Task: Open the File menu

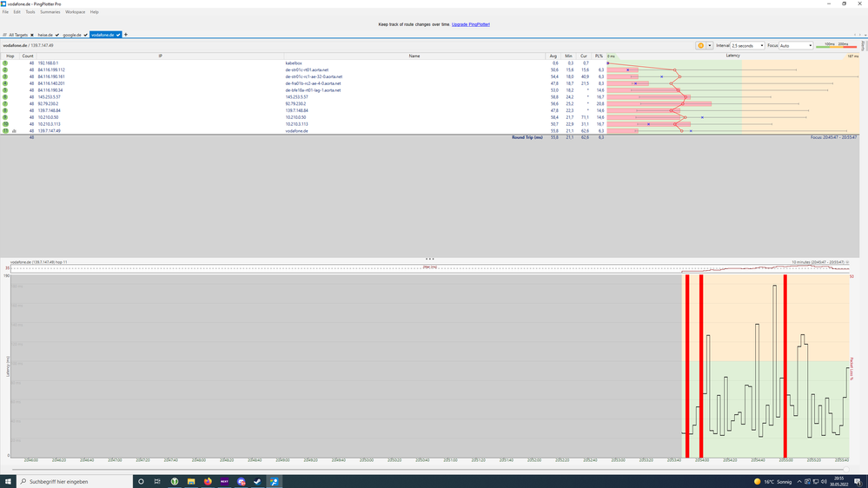Action: click(5, 11)
